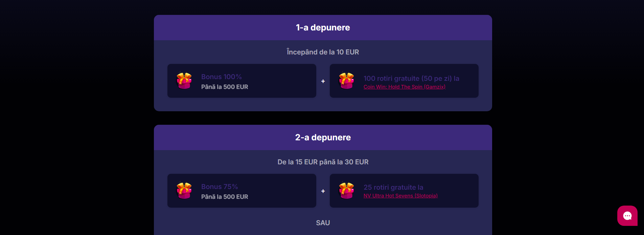Viewport: 644px width, 235px height.
Task: Click the gift icon next to 100 rotiri gratuite
Action: coord(346,81)
